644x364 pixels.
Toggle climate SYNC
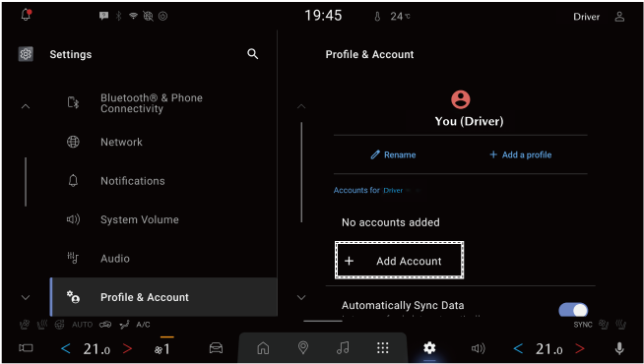coord(583,325)
